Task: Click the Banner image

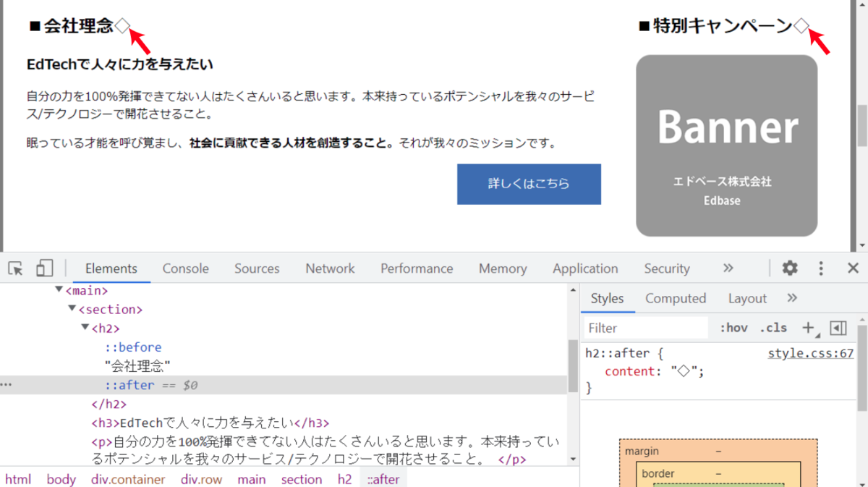Action: (x=727, y=145)
